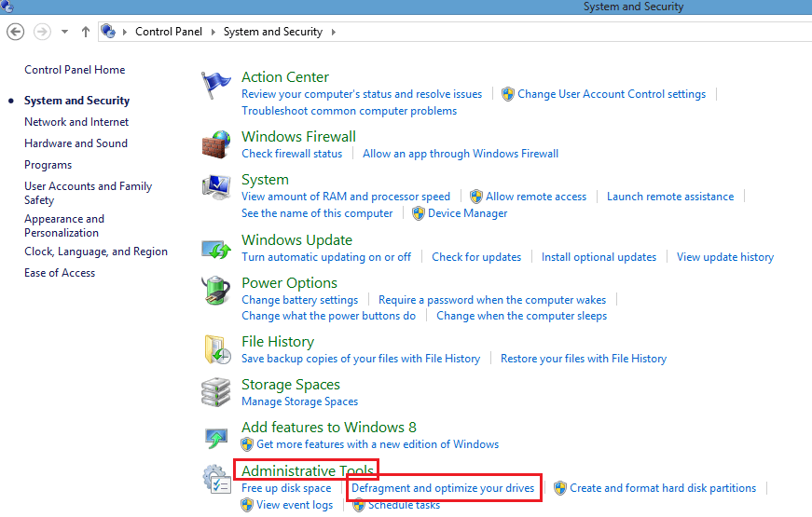Click View update history
This screenshot has height=517, width=812.
[725, 257]
